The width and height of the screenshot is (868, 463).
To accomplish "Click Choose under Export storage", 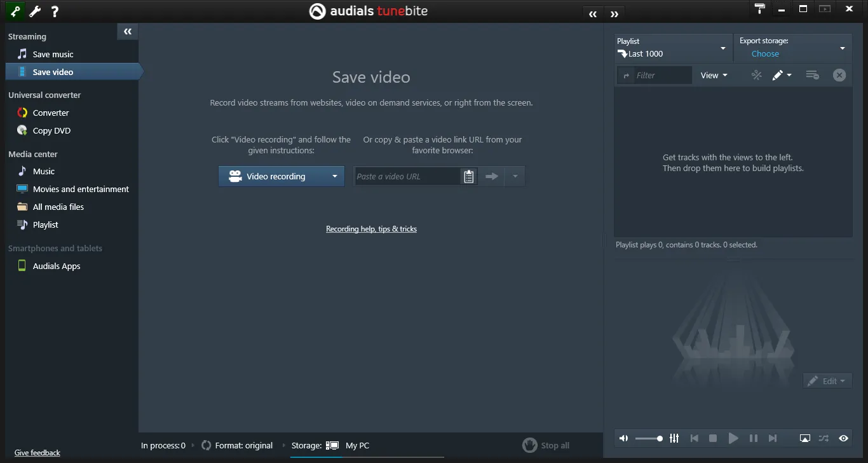I will point(764,54).
